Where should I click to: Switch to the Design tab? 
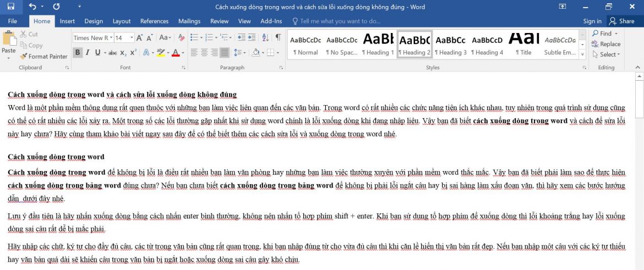click(x=94, y=21)
